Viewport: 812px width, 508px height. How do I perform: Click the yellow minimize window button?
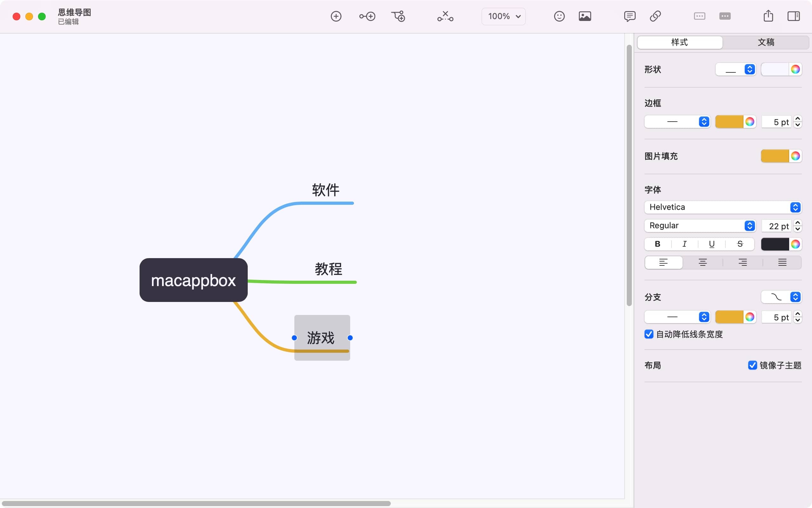[x=29, y=17]
